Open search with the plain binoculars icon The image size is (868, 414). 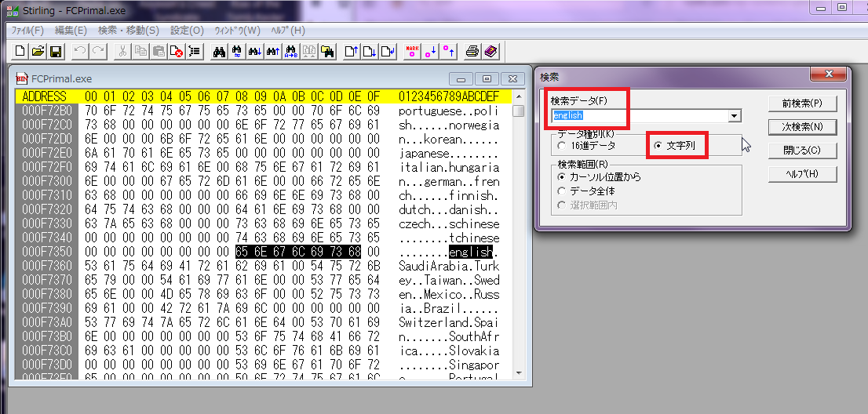[x=219, y=52]
